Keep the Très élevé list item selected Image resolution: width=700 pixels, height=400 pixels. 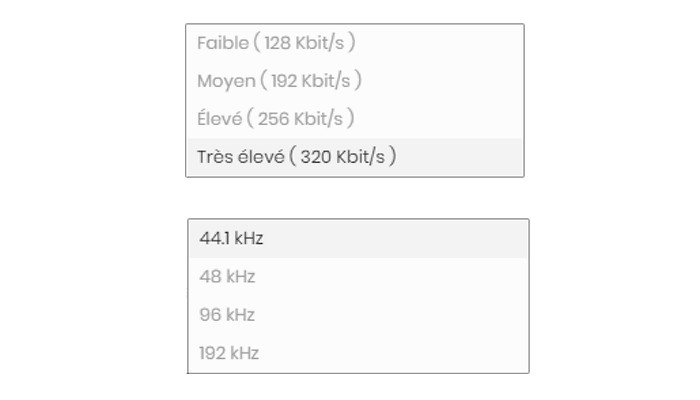click(297, 157)
